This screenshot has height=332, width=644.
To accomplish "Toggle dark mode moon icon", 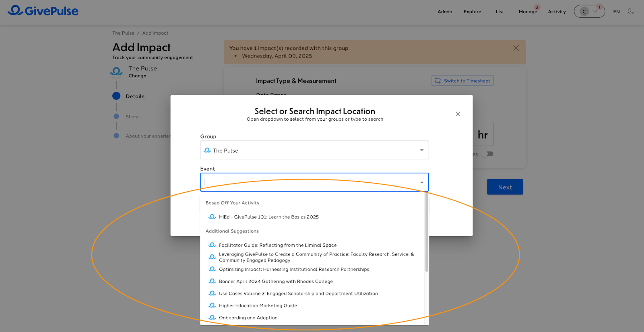I will tap(631, 11).
